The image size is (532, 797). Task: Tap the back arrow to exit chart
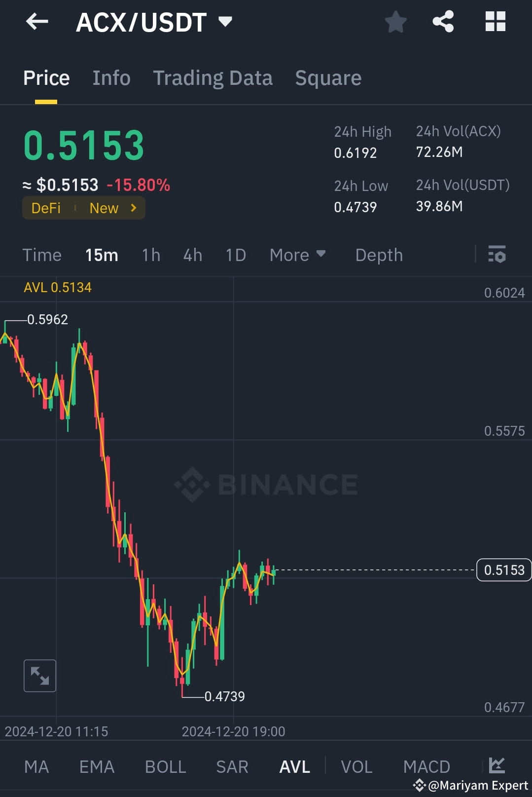(x=36, y=22)
